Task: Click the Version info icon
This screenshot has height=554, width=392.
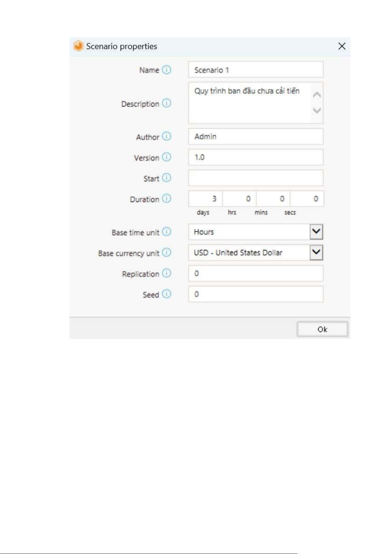Action: tap(167, 157)
